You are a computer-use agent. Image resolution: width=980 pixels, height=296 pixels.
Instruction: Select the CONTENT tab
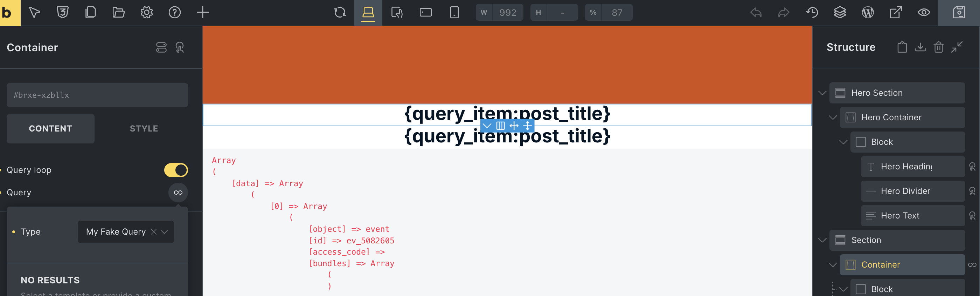pos(50,128)
